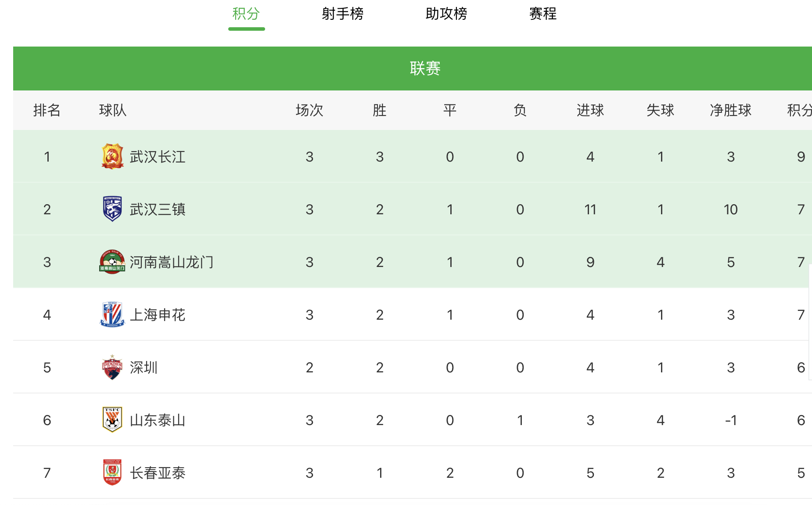Screen dimensions: 812x505
Task: Click the green 联赛 league header bar
Action: click(425, 69)
